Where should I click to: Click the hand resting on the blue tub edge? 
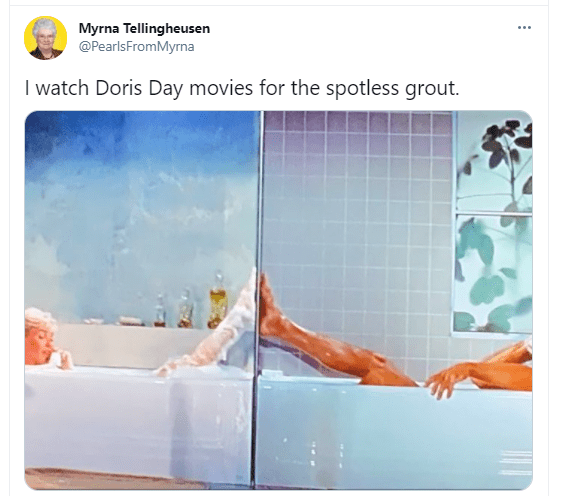tap(442, 384)
